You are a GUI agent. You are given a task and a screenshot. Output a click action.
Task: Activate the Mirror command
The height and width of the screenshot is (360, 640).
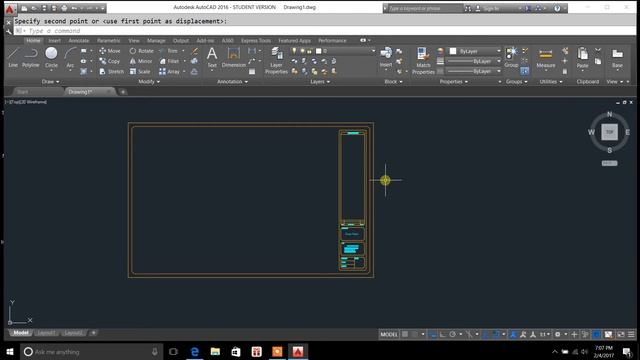[141, 61]
